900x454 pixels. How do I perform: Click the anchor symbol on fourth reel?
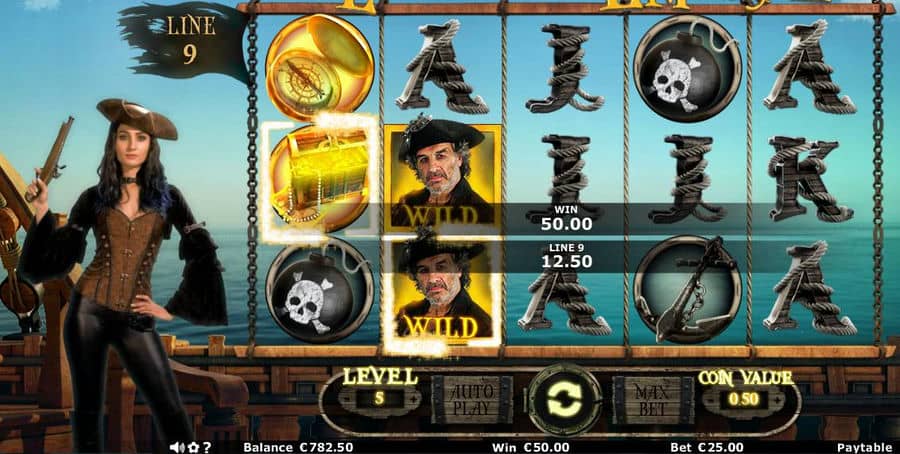pyautogui.click(x=687, y=289)
